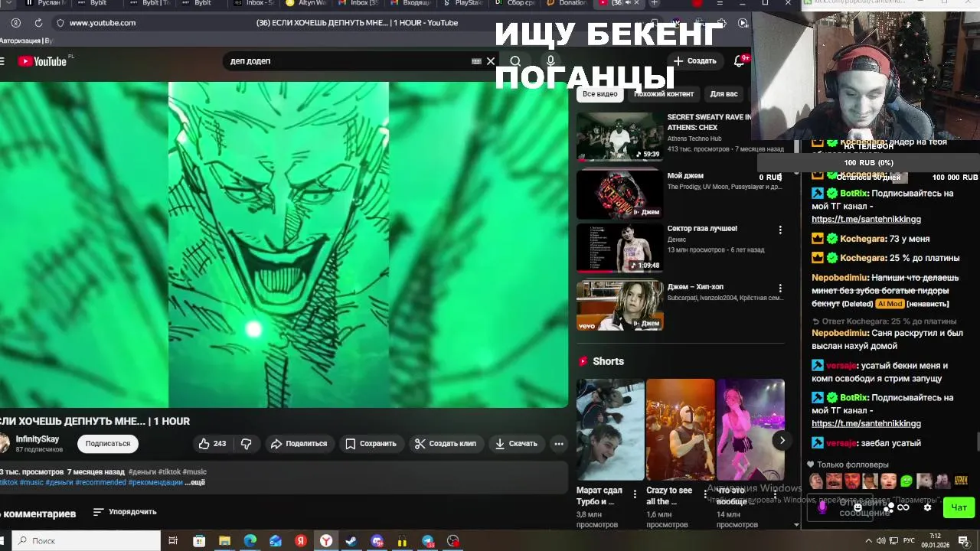Download video via Скачать button

point(516,444)
